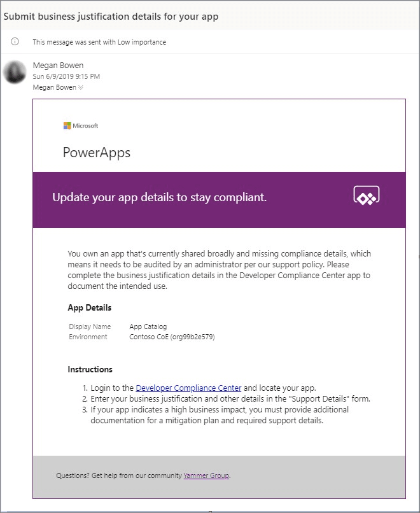The height and width of the screenshot is (513, 420).
Task: Click the sender name Megan Bowen
Action: (57, 66)
